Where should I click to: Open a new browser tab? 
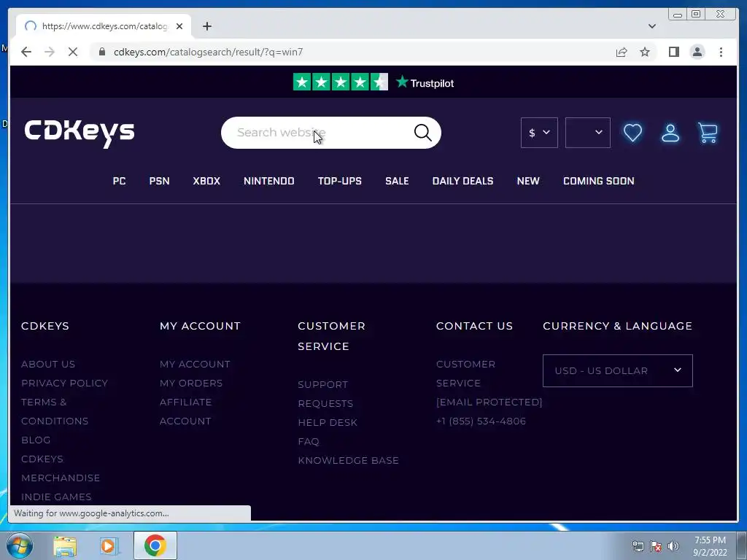tap(206, 26)
